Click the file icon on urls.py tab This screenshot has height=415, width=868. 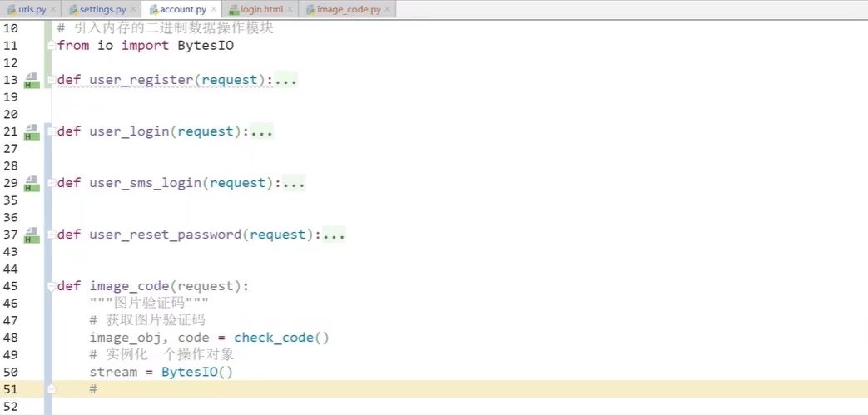12,9
